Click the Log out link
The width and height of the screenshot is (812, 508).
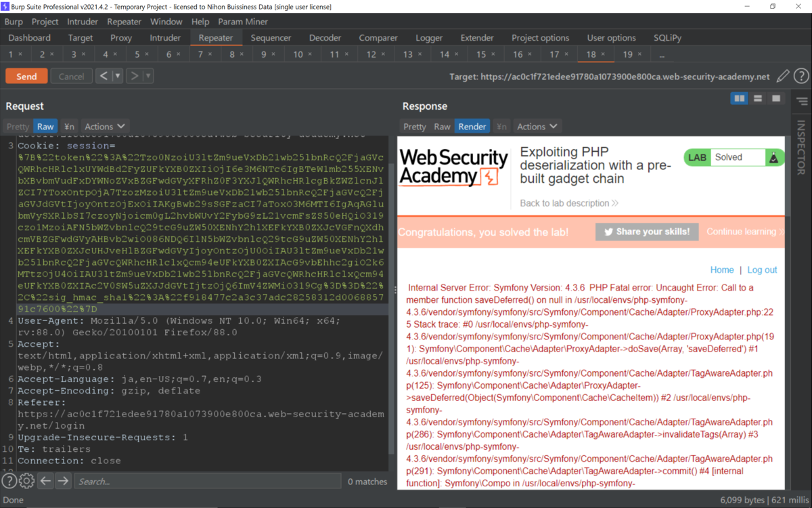(x=762, y=270)
